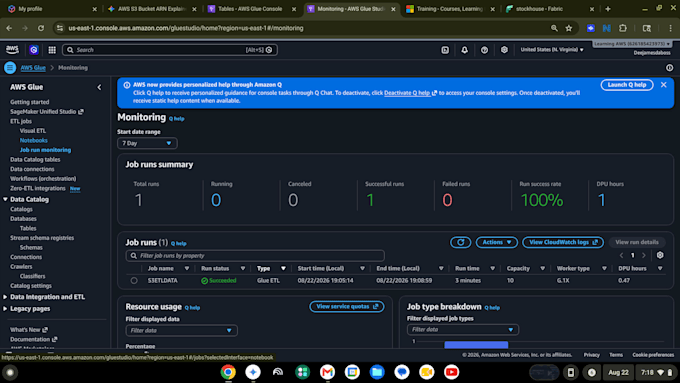The height and width of the screenshot is (383, 680).
Task: Click the AWS console search field
Action: 170,50
